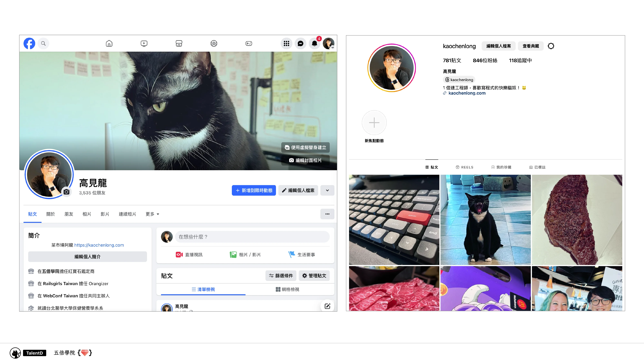Switch to list view (清單檢視)
Viewport: 644px width, 362px height.
(x=203, y=289)
